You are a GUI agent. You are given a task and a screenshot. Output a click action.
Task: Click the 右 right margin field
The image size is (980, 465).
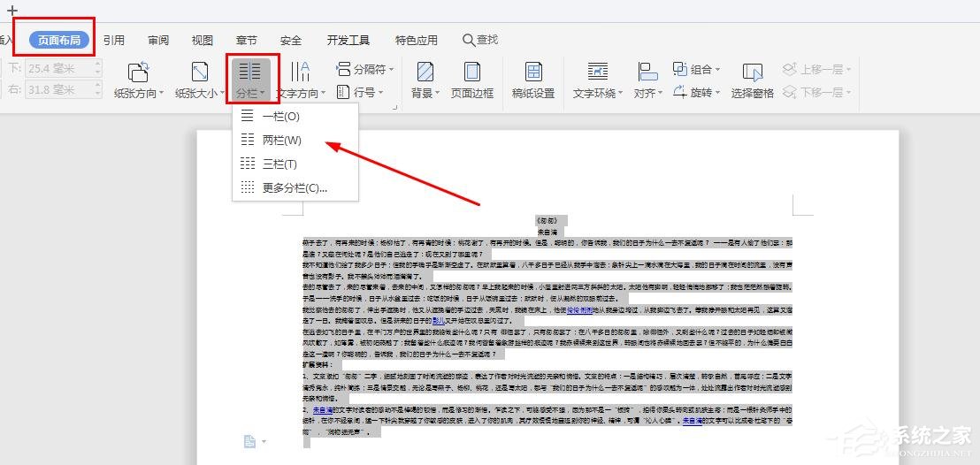pos(58,89)
